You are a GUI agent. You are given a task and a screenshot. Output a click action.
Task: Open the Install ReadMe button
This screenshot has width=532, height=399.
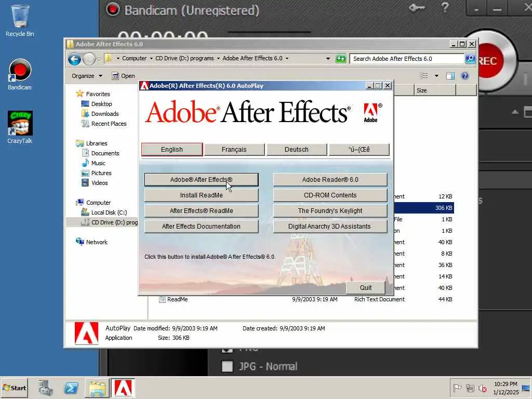point(201,195)
